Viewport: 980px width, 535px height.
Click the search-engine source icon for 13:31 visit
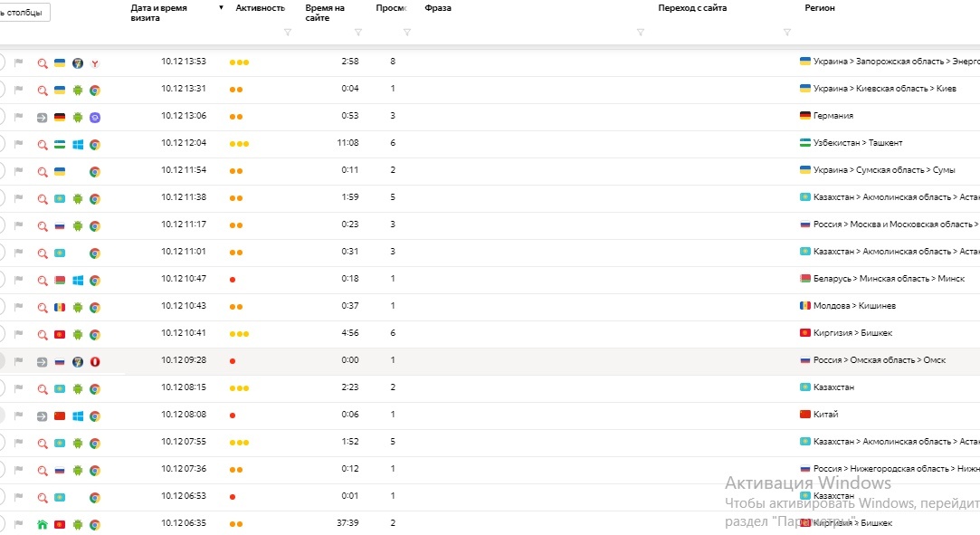point(42,90)
